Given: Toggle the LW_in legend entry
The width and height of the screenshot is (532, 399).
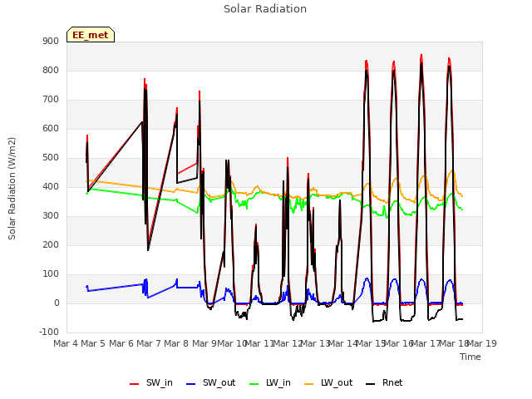Looking at the screenshot, I should click(270, 383).
